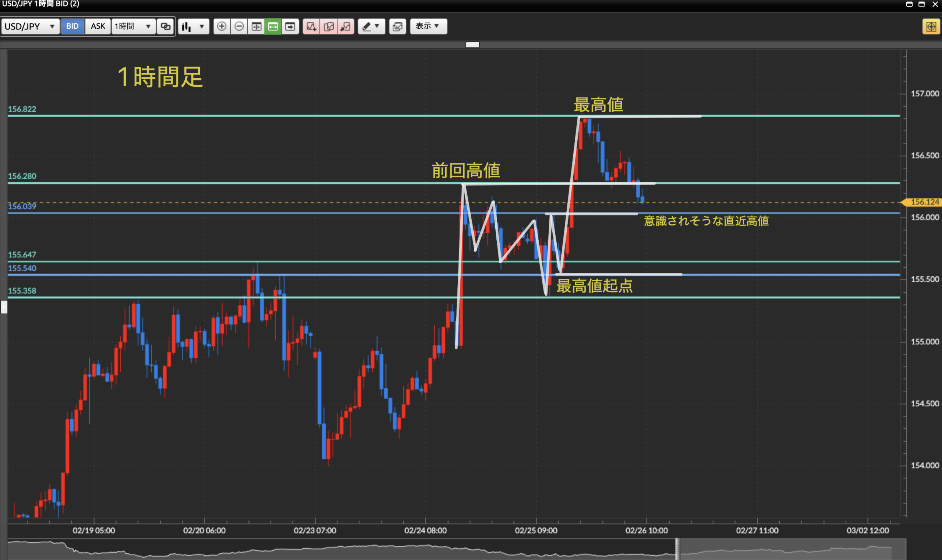Screen dimensions: 942x560
Task: Click the add new chart icon
Action: [311, 26]
